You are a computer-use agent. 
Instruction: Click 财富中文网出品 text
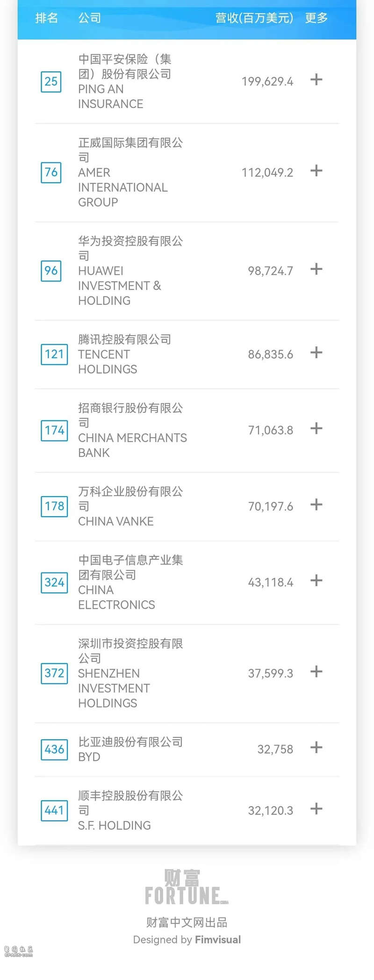point(187,922)
